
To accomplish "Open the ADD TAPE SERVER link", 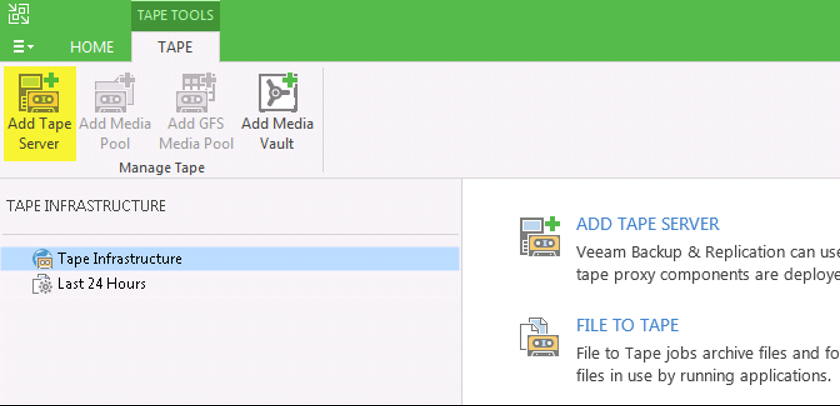I will point(648,224).
